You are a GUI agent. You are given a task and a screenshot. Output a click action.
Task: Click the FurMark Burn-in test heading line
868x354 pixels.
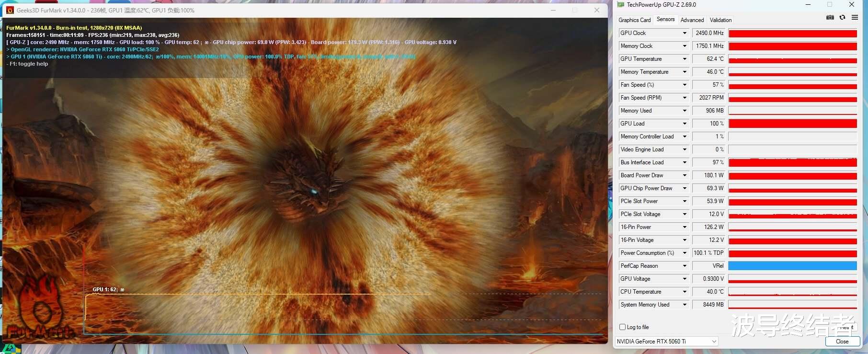pos(74,28)
